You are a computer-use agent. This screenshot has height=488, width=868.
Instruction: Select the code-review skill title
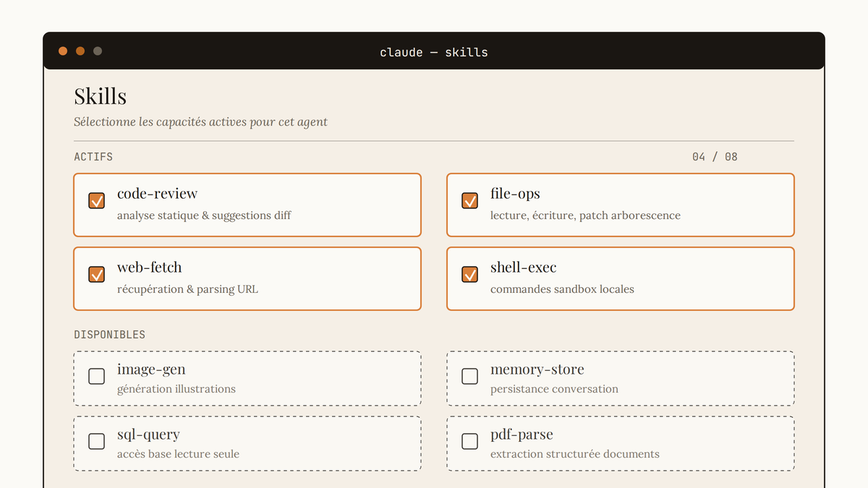point(157,194)
